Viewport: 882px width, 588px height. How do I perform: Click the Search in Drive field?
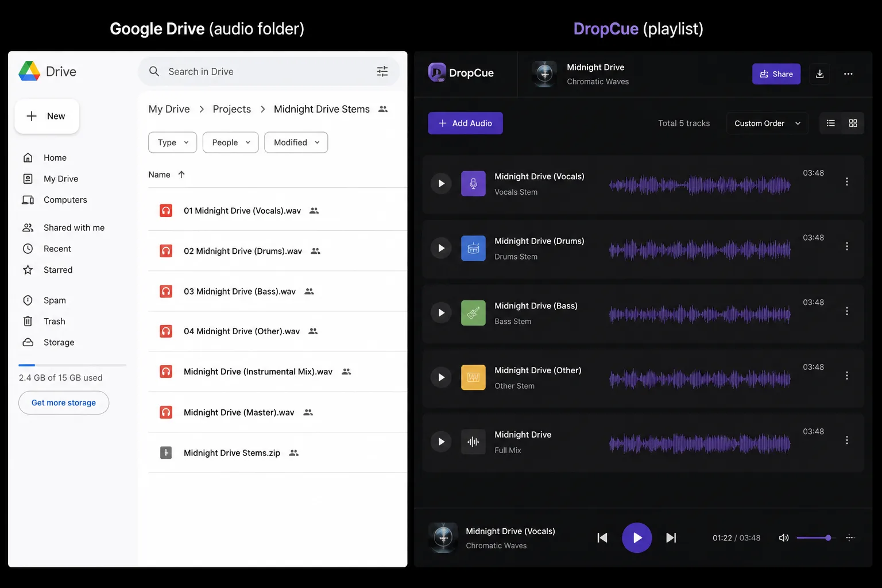[x=269, y=71]
